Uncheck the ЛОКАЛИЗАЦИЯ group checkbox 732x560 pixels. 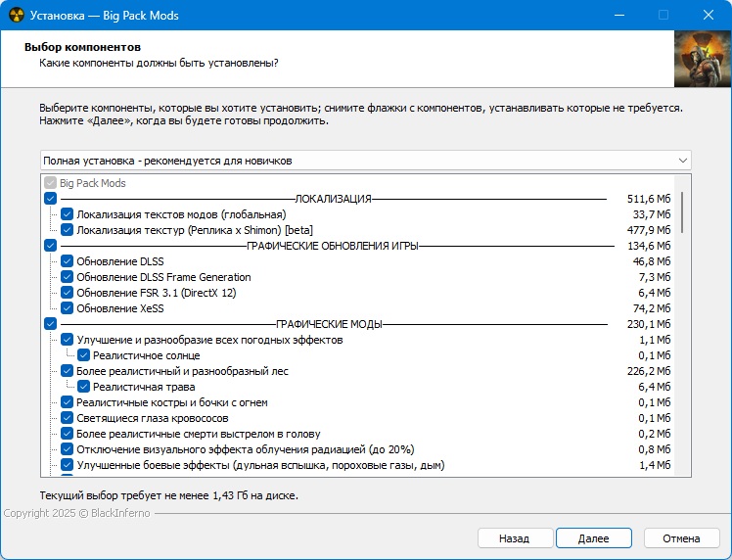tap(51, 199)
